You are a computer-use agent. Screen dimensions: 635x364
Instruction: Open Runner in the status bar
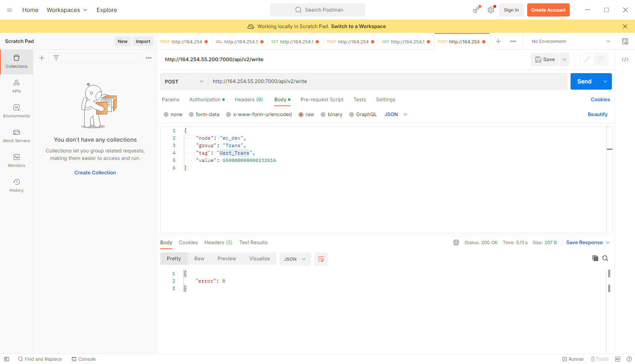point(573,359)
